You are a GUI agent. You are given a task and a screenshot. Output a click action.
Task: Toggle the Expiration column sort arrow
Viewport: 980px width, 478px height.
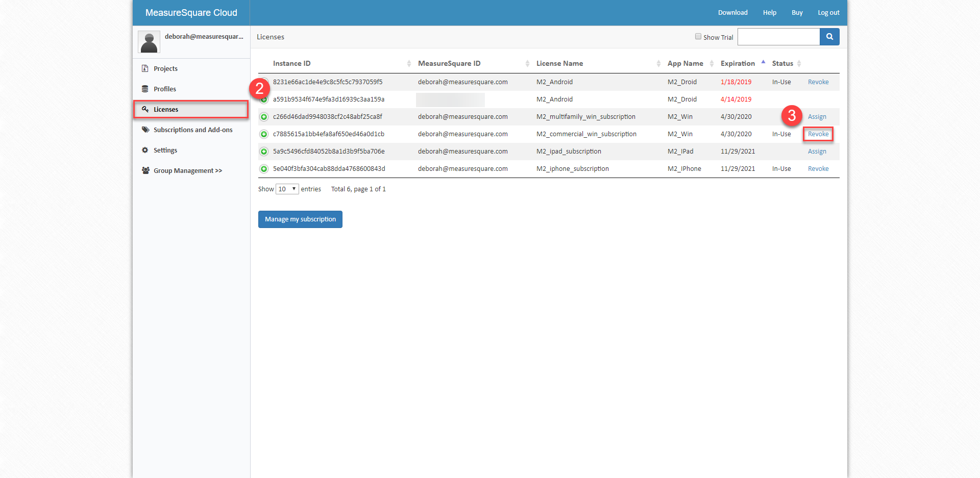pyautogui.click(x=763, y=62)
